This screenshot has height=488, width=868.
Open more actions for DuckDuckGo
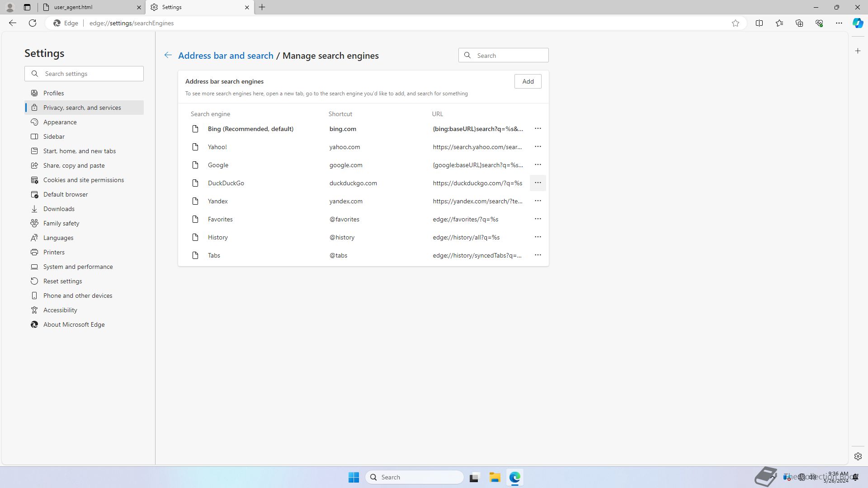(538, 183)
